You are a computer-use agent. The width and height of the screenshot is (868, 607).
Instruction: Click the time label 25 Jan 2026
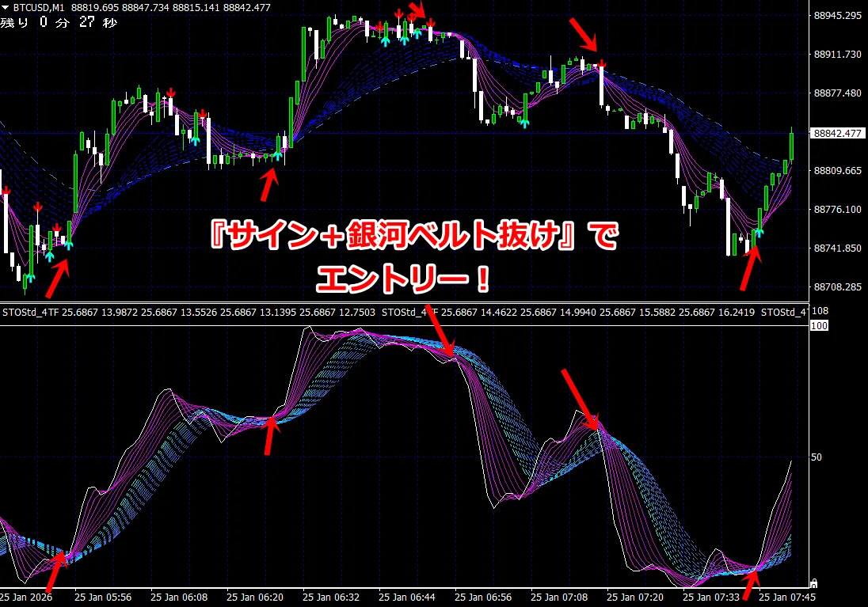(26, 597)
